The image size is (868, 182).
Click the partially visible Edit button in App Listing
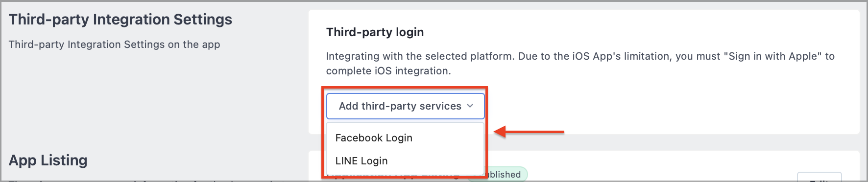tap(820, 177)
